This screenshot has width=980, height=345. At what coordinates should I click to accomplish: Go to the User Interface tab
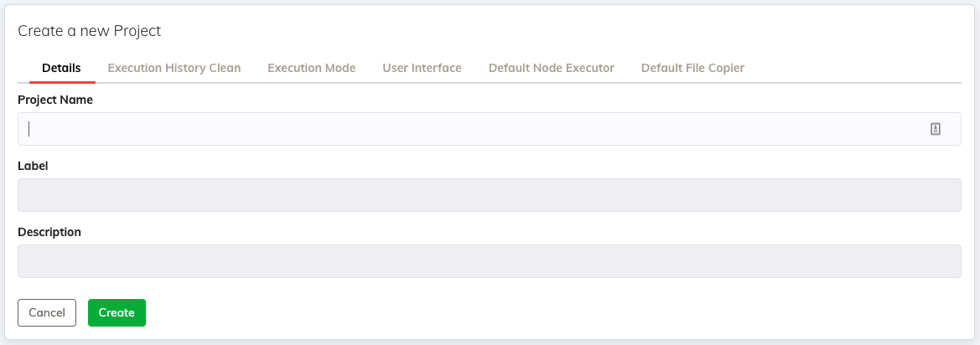coord(422,68)
